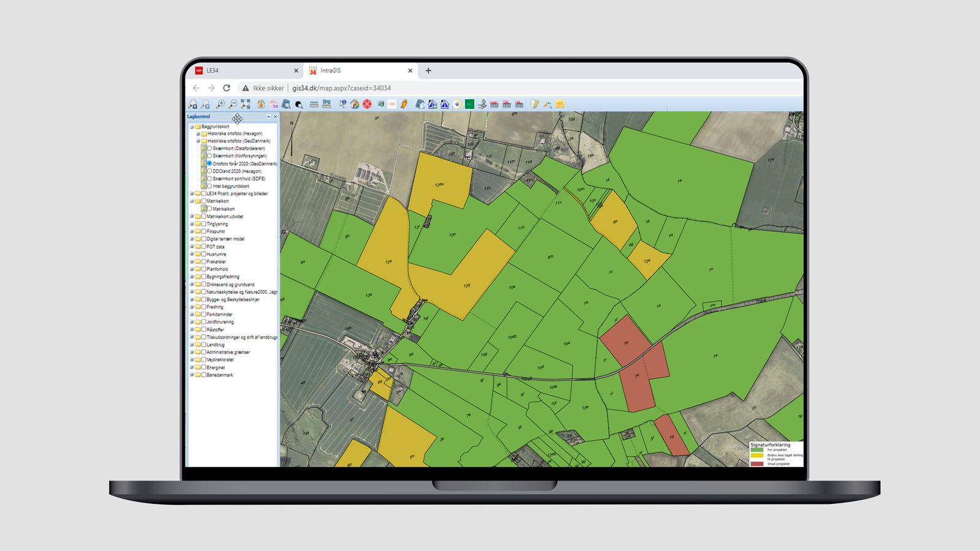Close the IntraGIS browser tab
Image resolution: width=980 pixels, height=551 pixels.
(410, 70)
